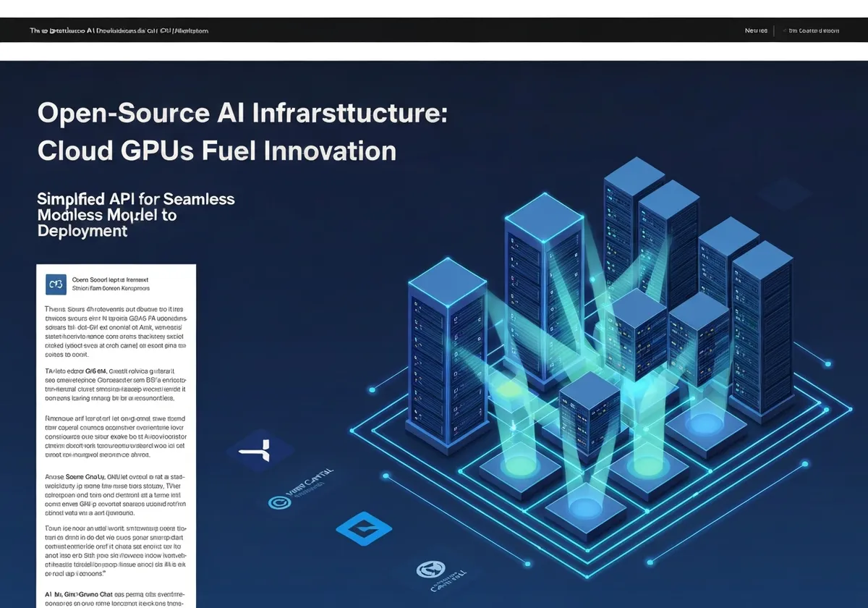Open the News link in the top bar

756,31
